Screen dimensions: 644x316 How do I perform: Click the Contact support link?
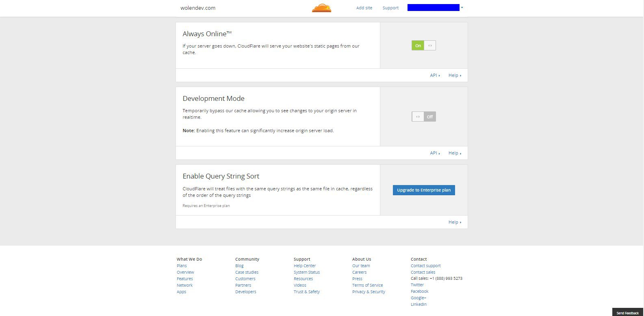coord(426,266)
